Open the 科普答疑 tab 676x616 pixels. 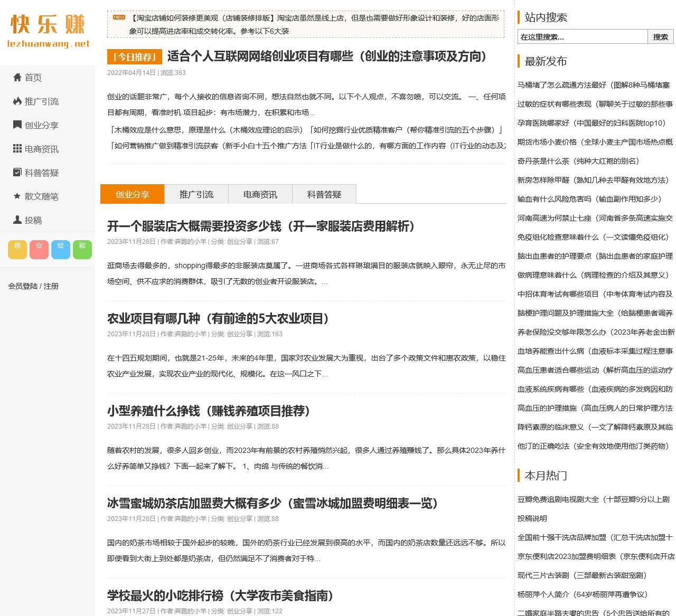[324, 194]
